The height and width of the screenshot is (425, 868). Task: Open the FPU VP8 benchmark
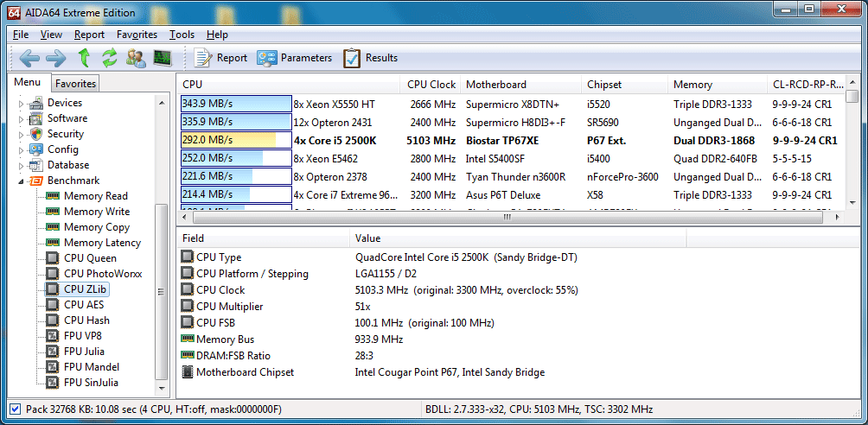(x=82, y=335)
